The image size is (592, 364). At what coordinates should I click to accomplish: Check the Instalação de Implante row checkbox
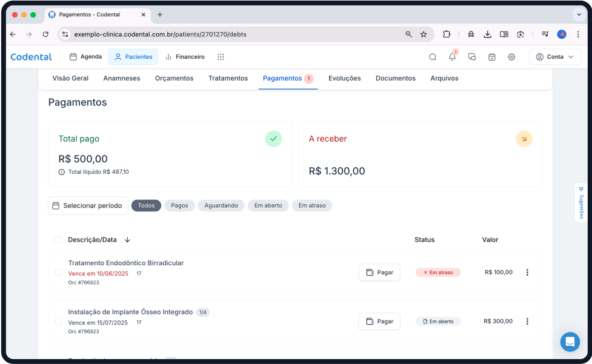pyautogui.click(x=59, y=322)
